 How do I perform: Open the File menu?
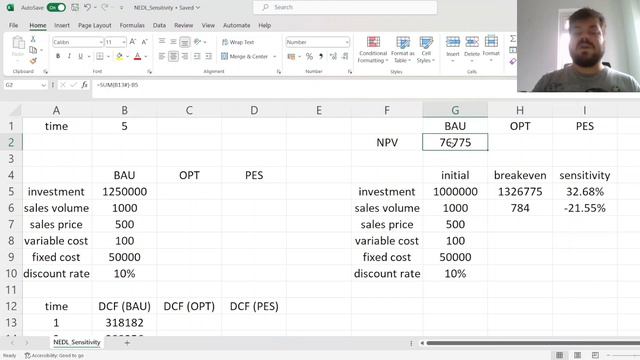pyautogui.click(x=13, y=25)
